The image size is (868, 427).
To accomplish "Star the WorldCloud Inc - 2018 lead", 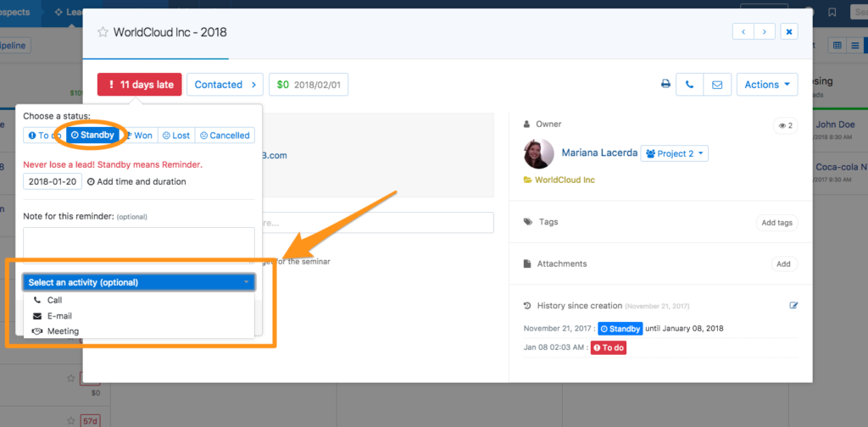I will (103, 32).
